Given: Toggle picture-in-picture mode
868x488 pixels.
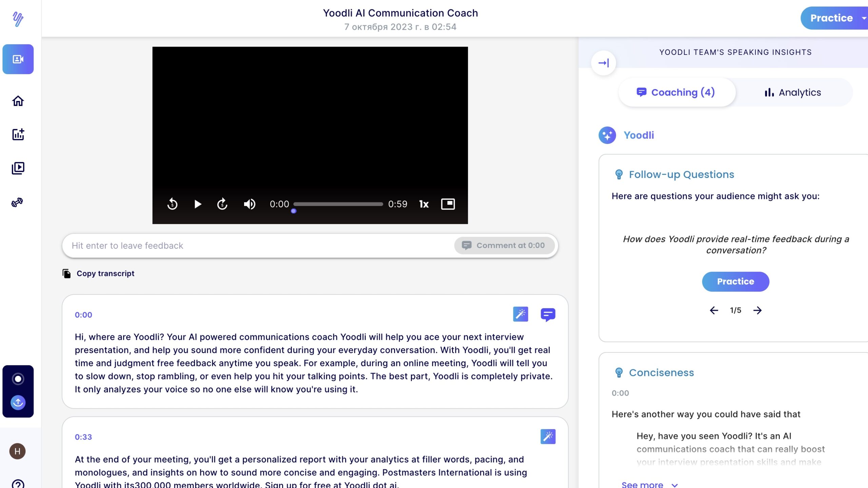Looking at the screenshot, I should pyautogui.click(x=448, y=204).
